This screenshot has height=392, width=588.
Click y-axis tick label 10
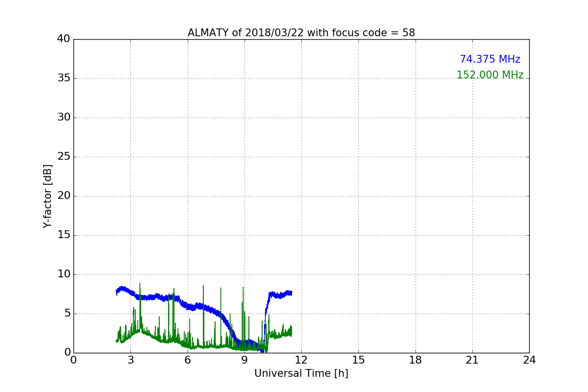click(x=64, y=274)
